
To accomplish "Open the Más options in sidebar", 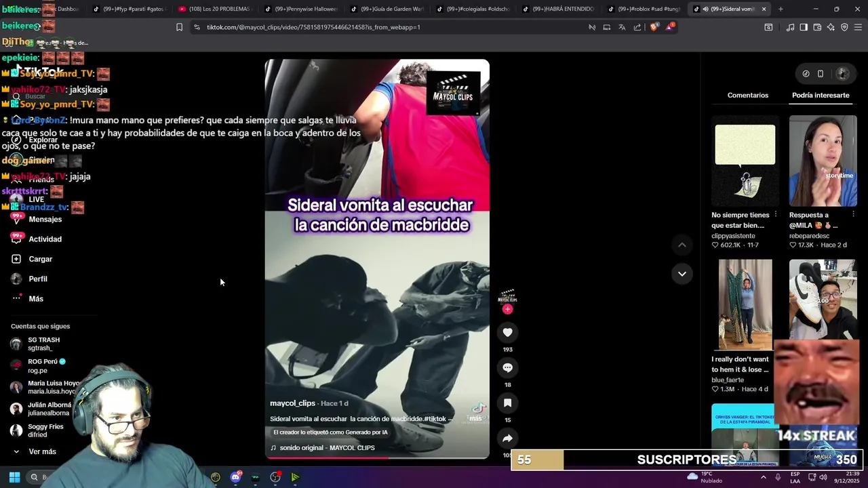I will [x=27, y=298].
